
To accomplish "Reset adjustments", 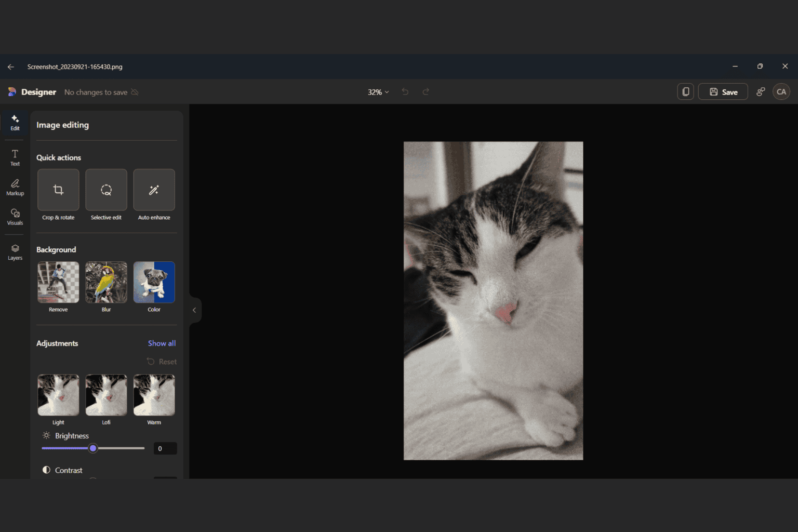I will (162, 362).
